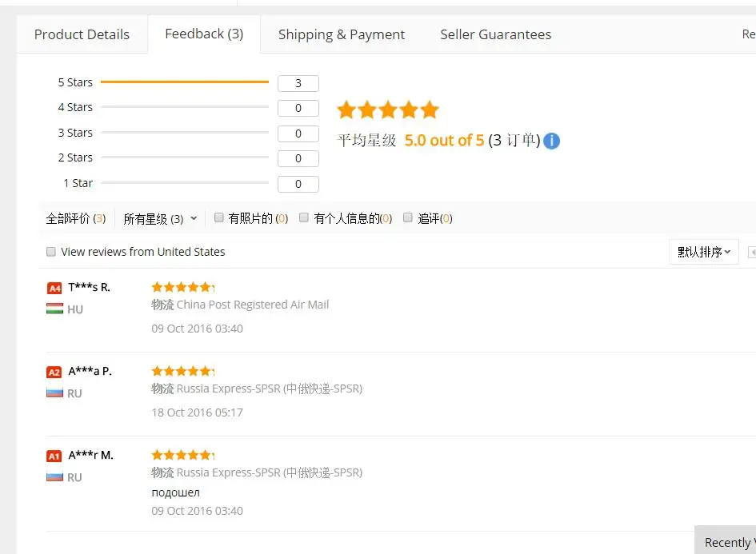Viewport: 756px width, 554px height.
Task: Check the 有个人信息的 filter checkbox
Action: 304,217
